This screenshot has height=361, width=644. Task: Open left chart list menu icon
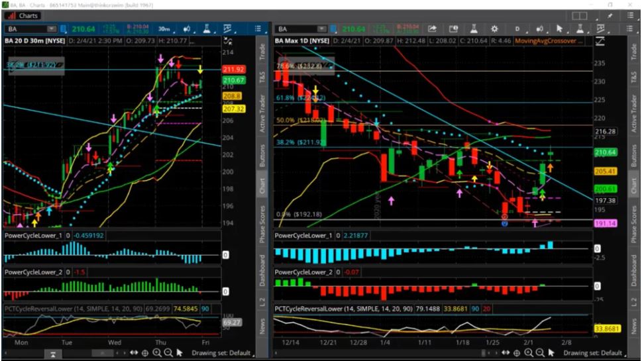click(258, 28)
